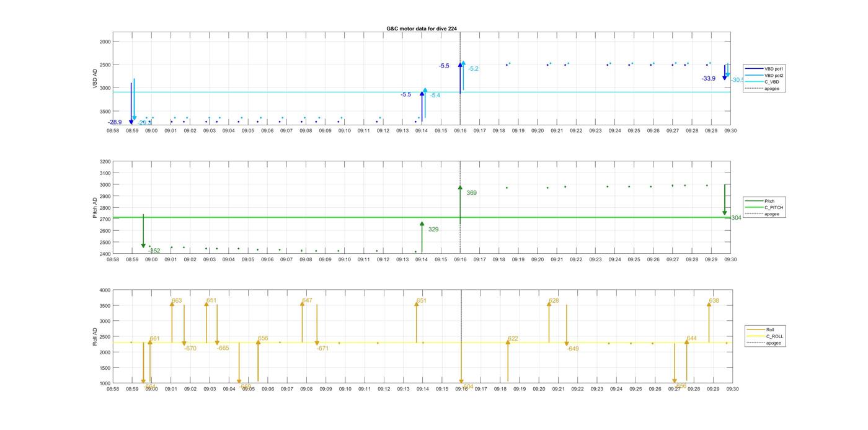Click the "-649" roll move label

click(573, 349)
